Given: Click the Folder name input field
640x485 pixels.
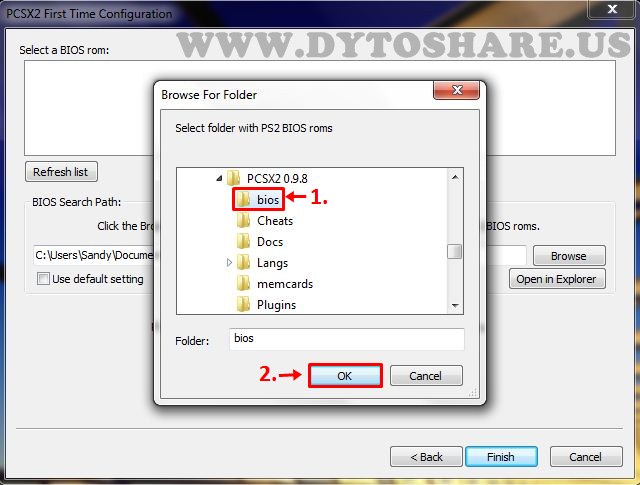Looking at the screenshot, I should 347,339.
